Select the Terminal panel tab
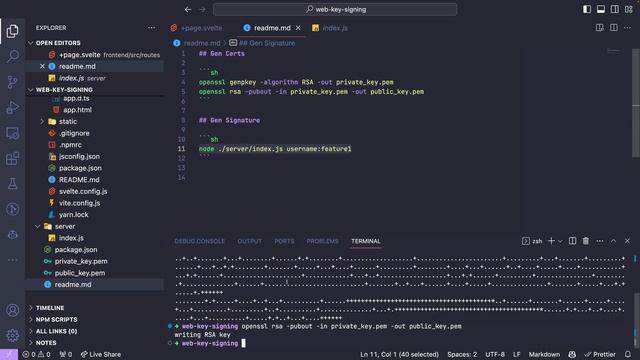 point(366,241)
